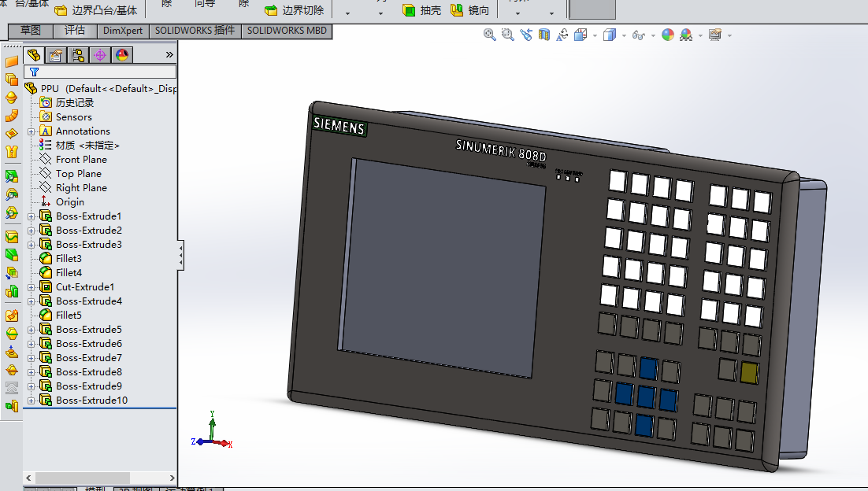Click the Hide/Show Items glasses icon
868x491 pixels.
pos(639,35)
